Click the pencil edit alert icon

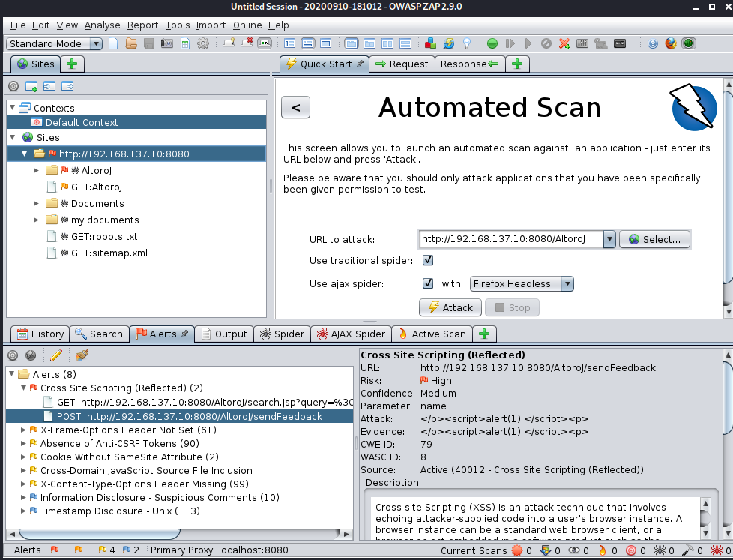55,355
